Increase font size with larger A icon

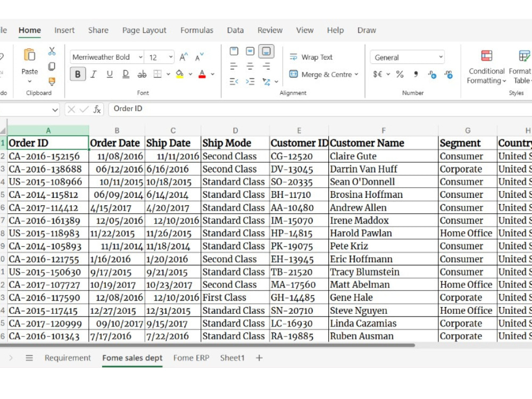(x=184, y=57)
